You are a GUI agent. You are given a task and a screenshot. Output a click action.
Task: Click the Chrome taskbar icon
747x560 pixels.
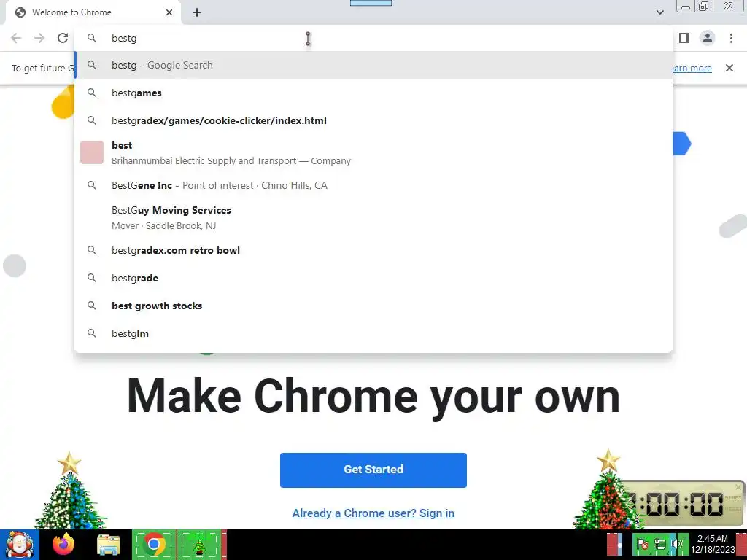click(154, 545)
